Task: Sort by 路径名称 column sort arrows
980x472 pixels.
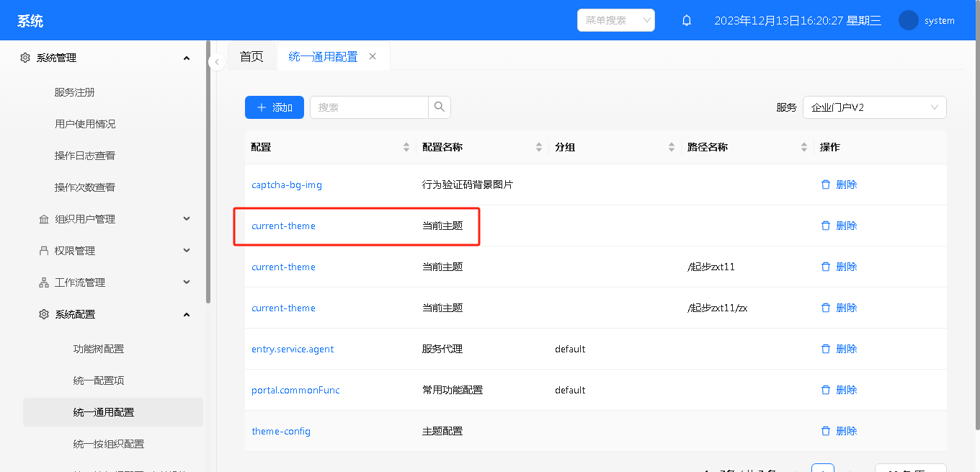Action: click(x=804, y=147)
